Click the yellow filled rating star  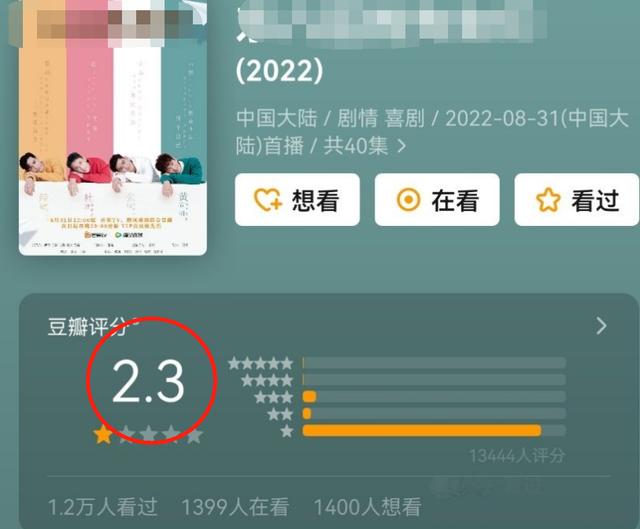tap(103, 434)
